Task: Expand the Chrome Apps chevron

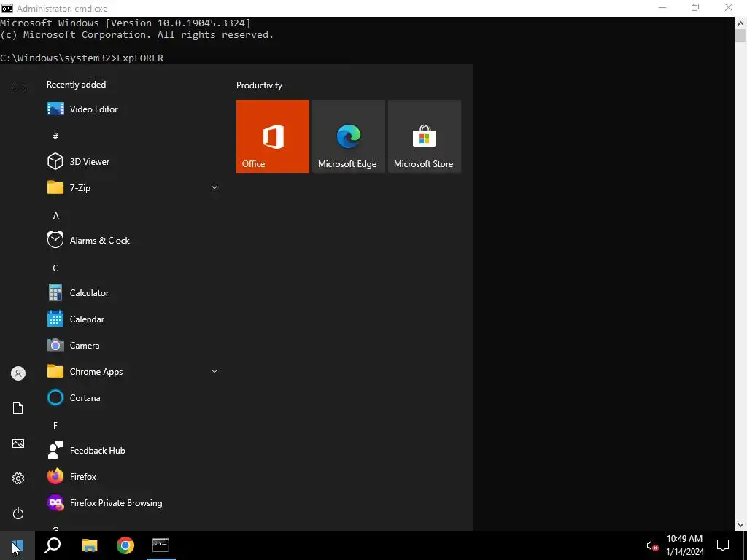Action: [x=214, y=371]
